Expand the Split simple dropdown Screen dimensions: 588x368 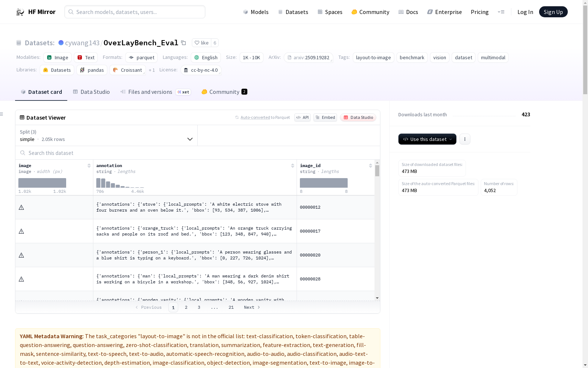pyautogui.click(x=106, y=135)
